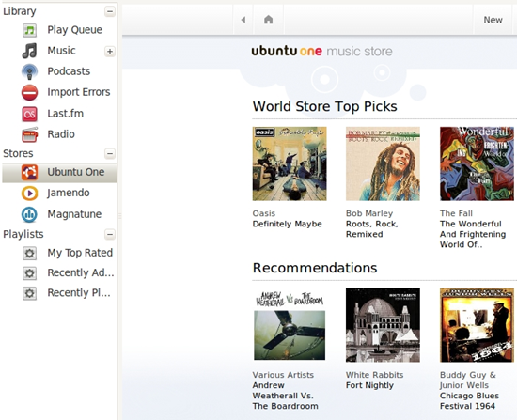Open the Recently Pl... playlist

tap(79, 293)
